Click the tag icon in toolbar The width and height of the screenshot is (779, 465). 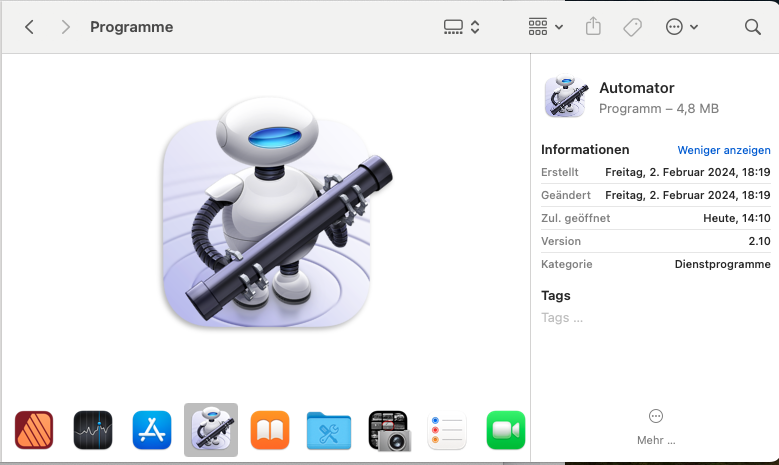click(632, 27)
